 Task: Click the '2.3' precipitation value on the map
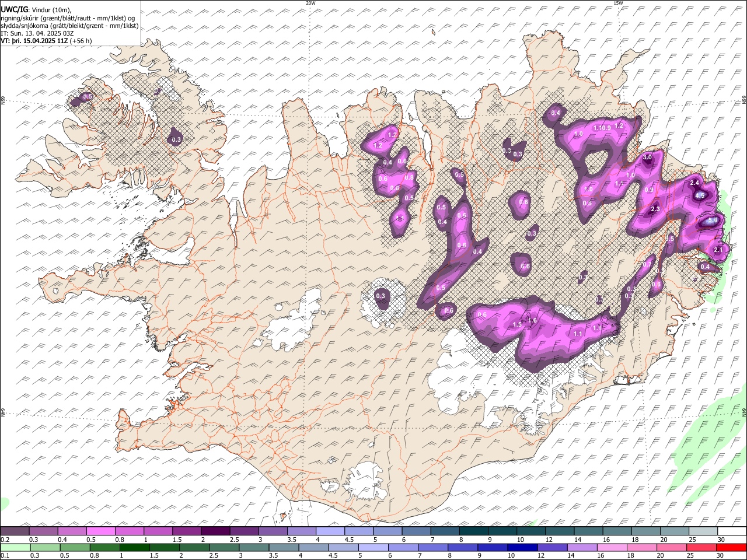[655, 209]
